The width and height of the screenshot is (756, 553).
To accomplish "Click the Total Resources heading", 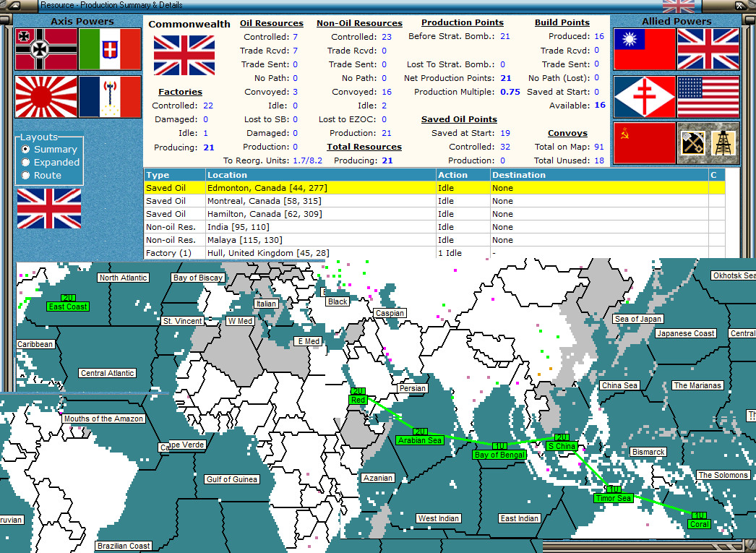I will tap(364, 147).
